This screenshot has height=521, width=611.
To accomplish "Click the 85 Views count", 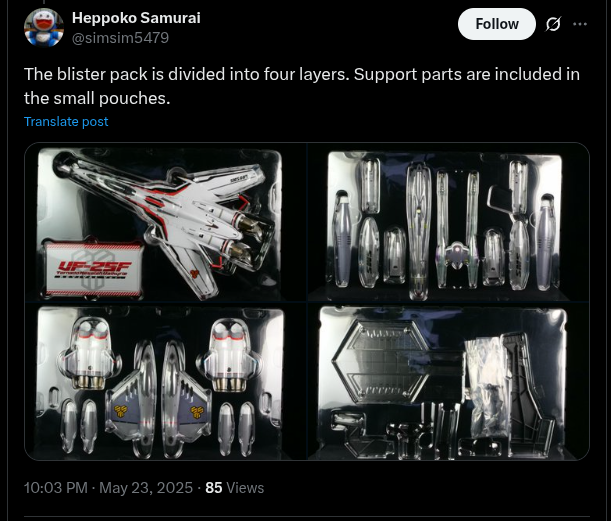I will point(235,488).
